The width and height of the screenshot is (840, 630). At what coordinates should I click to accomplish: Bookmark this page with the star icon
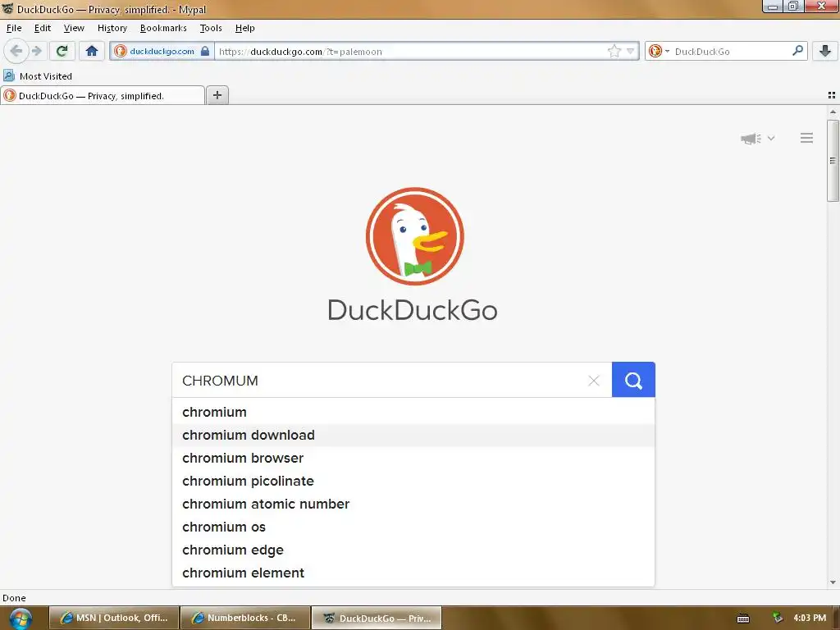click(614, 51)
